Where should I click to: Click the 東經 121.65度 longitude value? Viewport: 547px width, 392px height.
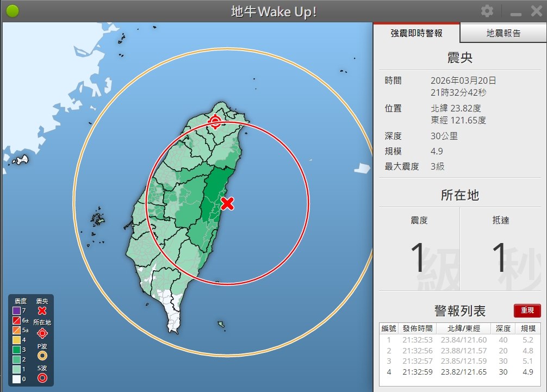coord(458,120)
